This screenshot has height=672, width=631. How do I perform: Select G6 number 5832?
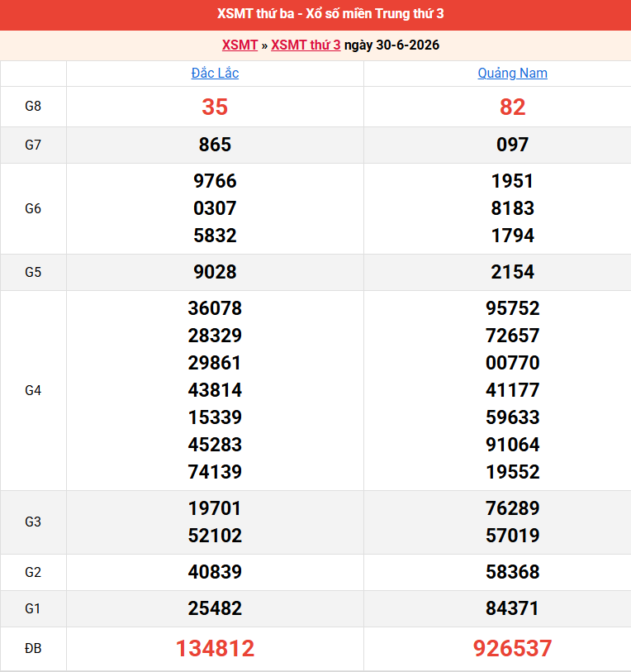point(215,236)
